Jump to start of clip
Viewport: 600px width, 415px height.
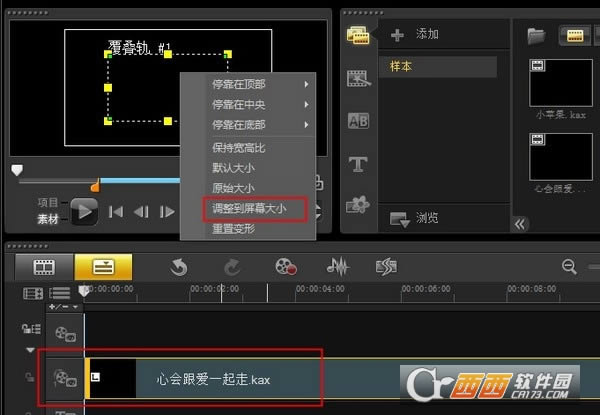(116, 212)
